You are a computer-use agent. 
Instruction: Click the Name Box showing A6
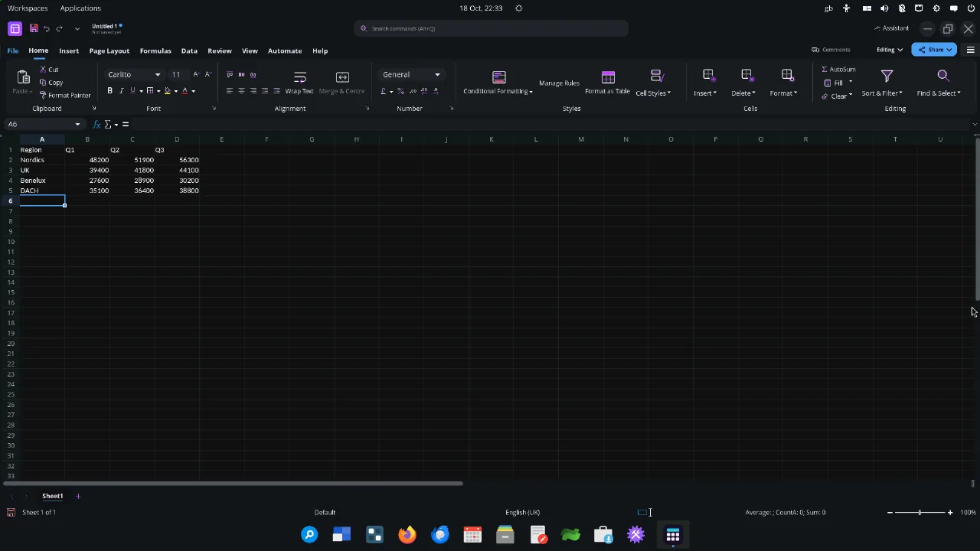(43, 124)
